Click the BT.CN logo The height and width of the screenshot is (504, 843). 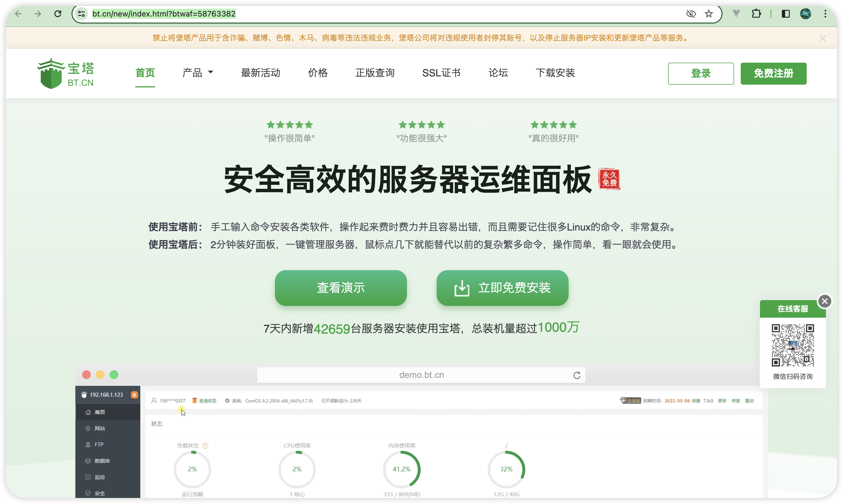(66, 73)
